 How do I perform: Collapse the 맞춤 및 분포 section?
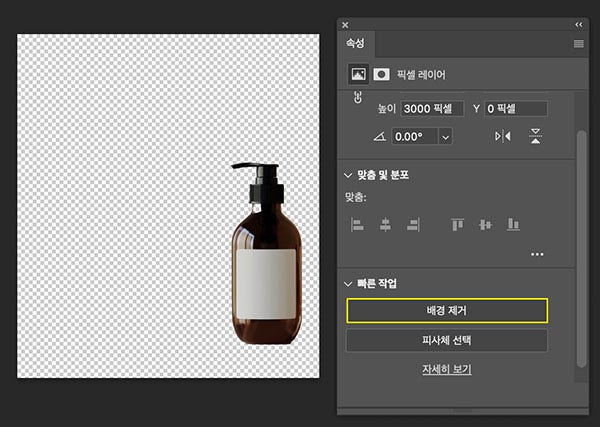[347, 176]
